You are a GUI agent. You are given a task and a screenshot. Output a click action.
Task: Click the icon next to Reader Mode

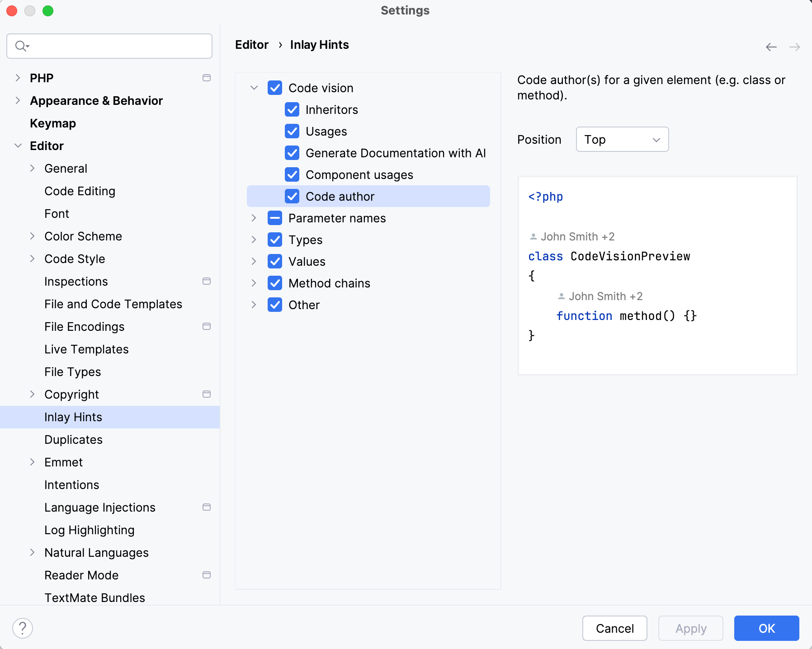[207, 575]
